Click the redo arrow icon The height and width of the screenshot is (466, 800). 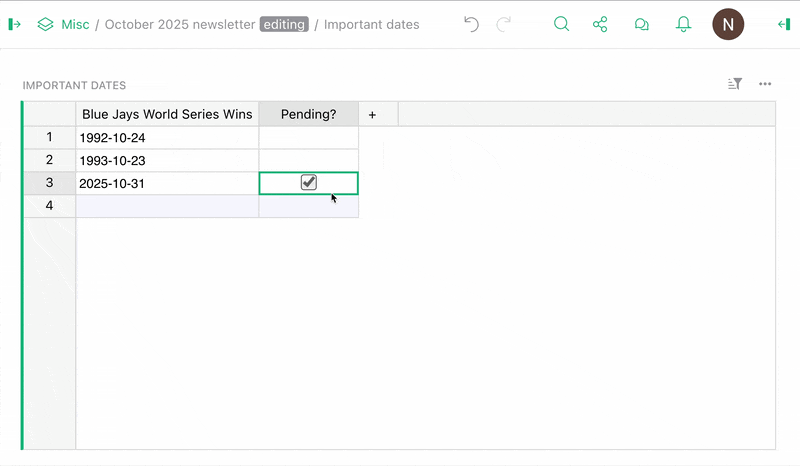(504, 24)
